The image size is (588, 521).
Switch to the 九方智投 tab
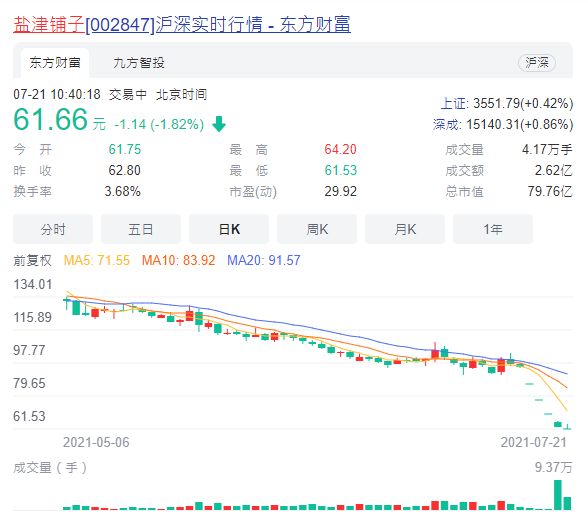pos(139,63)
